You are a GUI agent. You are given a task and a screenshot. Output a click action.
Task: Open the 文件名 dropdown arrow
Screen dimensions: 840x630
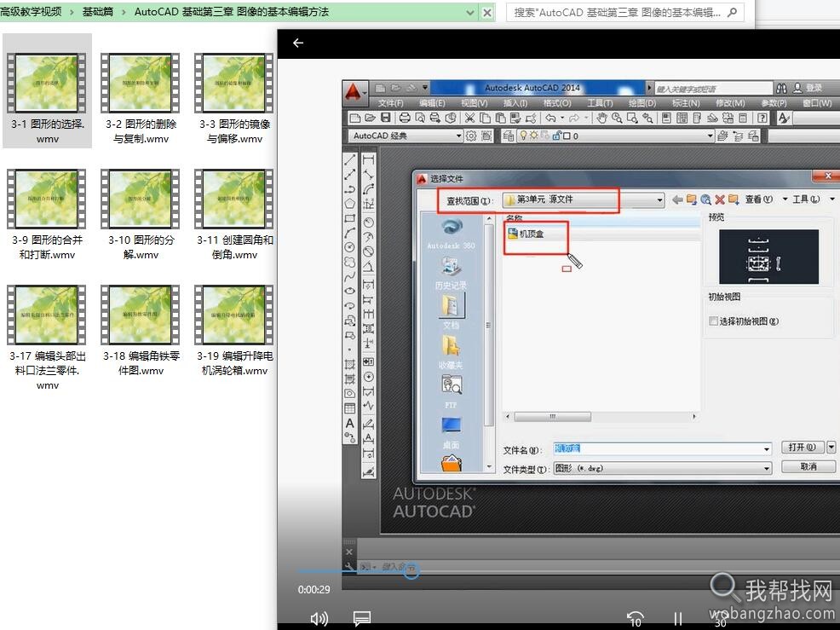[x=767, y=449]
